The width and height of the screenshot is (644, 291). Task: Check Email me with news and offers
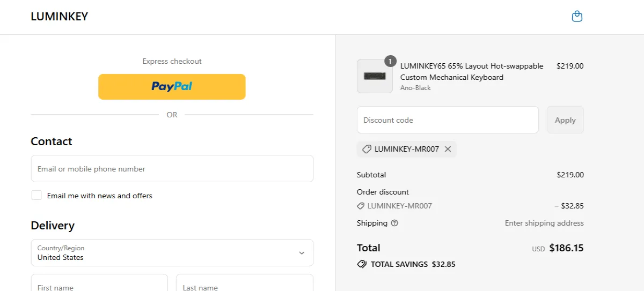(x=36, y=196)
